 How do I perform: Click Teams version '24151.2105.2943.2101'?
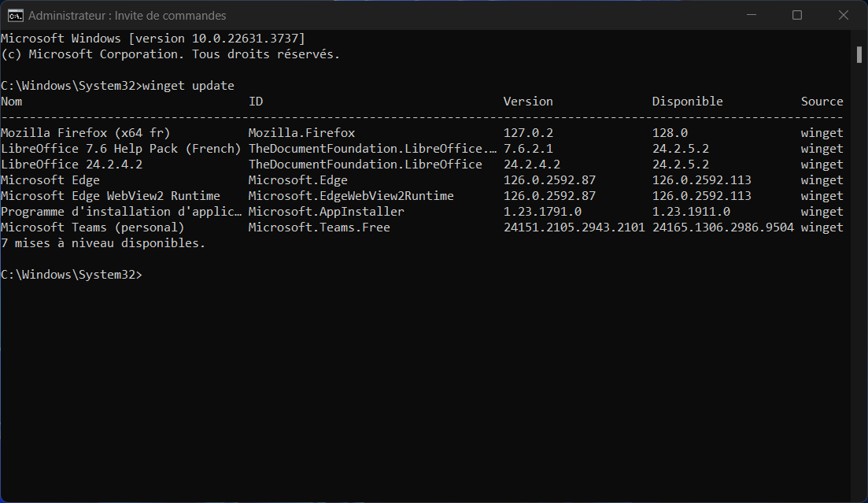(x=574, y=227)
